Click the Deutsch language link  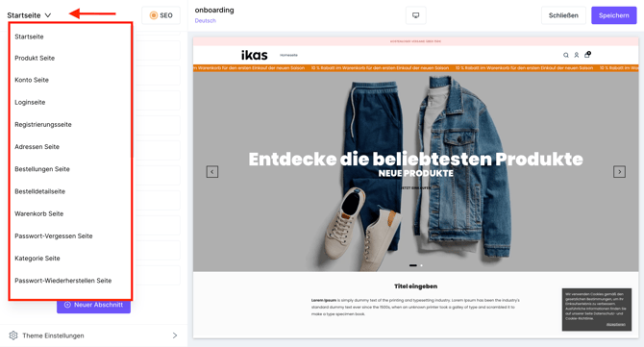pyautogui.click(x=205, y=20)
